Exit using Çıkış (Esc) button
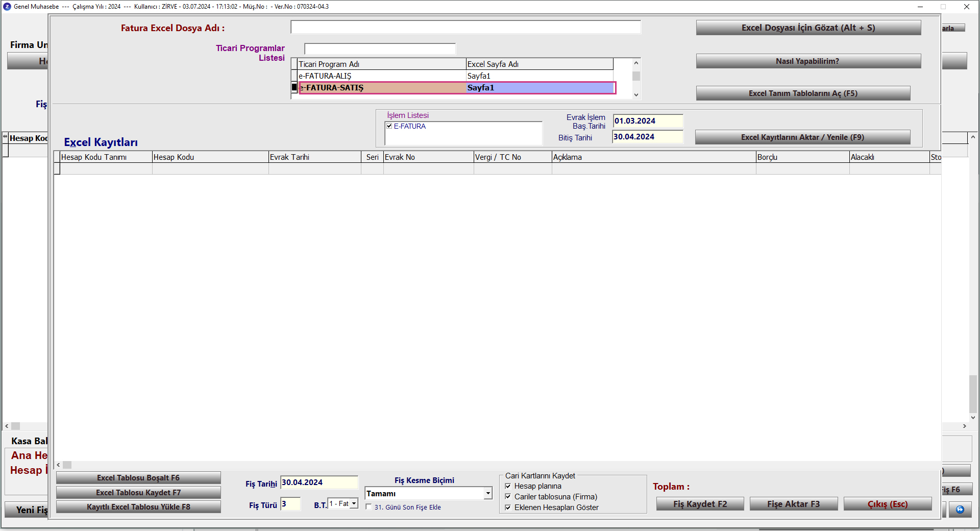The width and height of the screenshot is (980, 531). click(887, 504)
